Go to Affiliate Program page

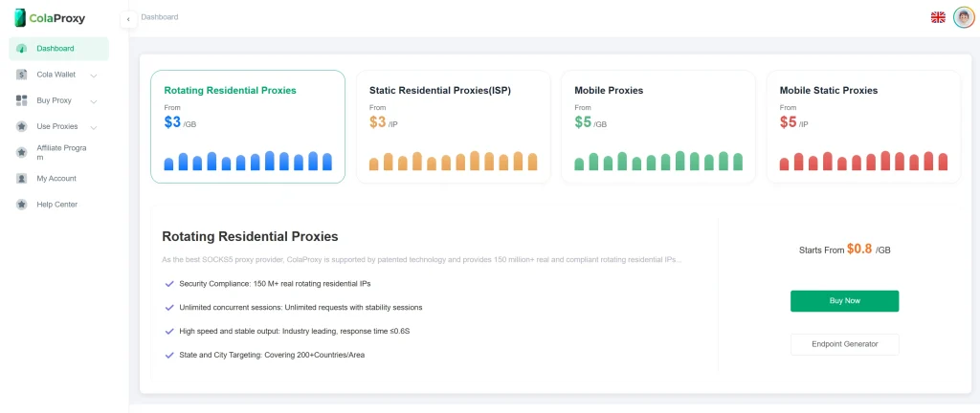click(58, 152)
